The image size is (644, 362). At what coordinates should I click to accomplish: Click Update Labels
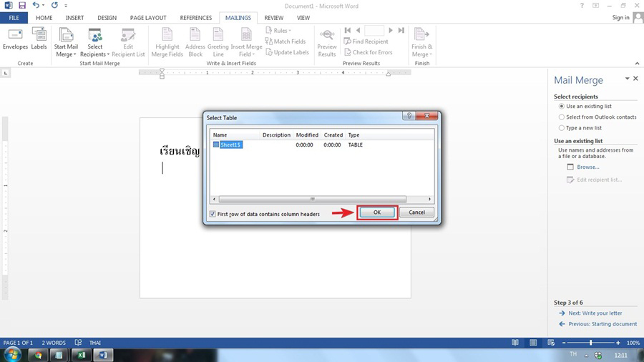coord(287,52)
